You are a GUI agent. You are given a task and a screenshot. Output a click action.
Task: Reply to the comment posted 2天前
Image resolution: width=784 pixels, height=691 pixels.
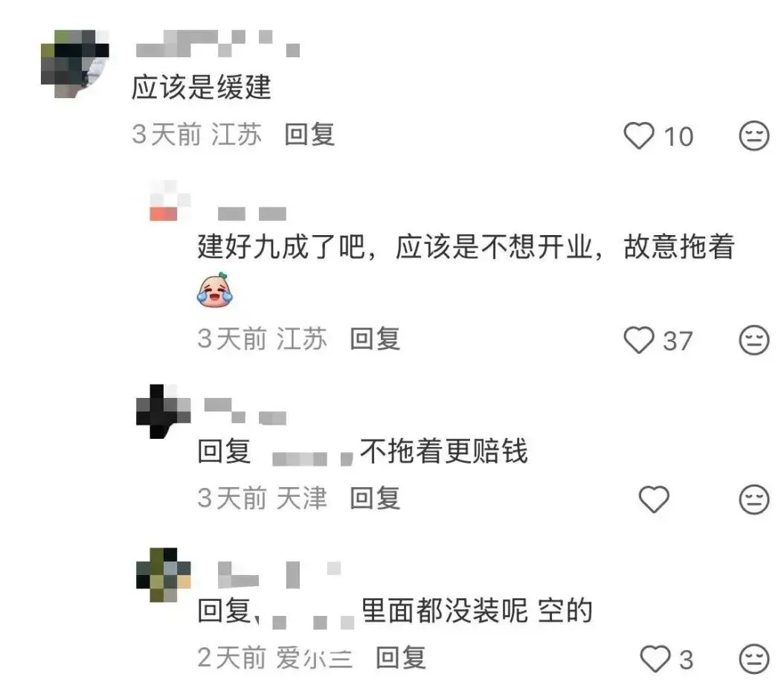pyautogui.click(x=401, y=658)
